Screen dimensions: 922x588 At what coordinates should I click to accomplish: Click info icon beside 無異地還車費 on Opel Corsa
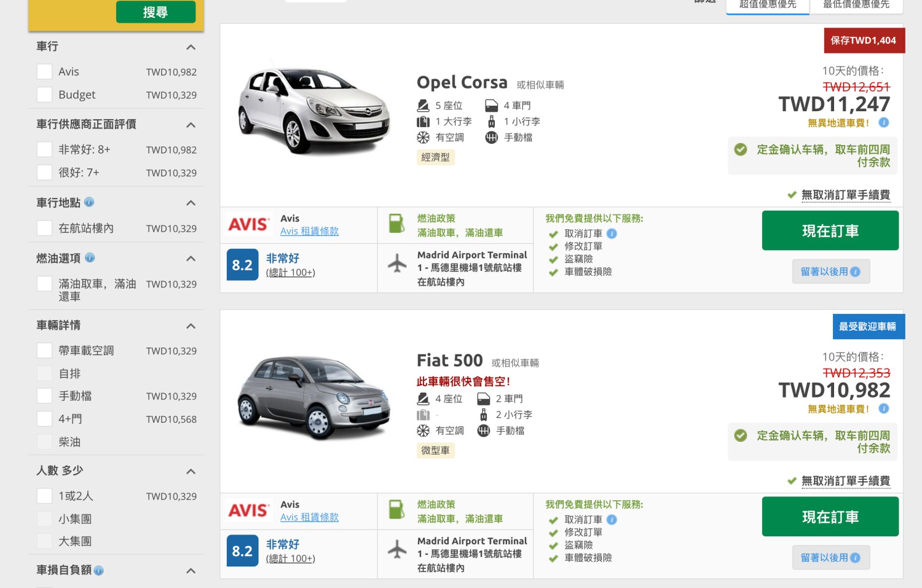click(x=884, y=122)
